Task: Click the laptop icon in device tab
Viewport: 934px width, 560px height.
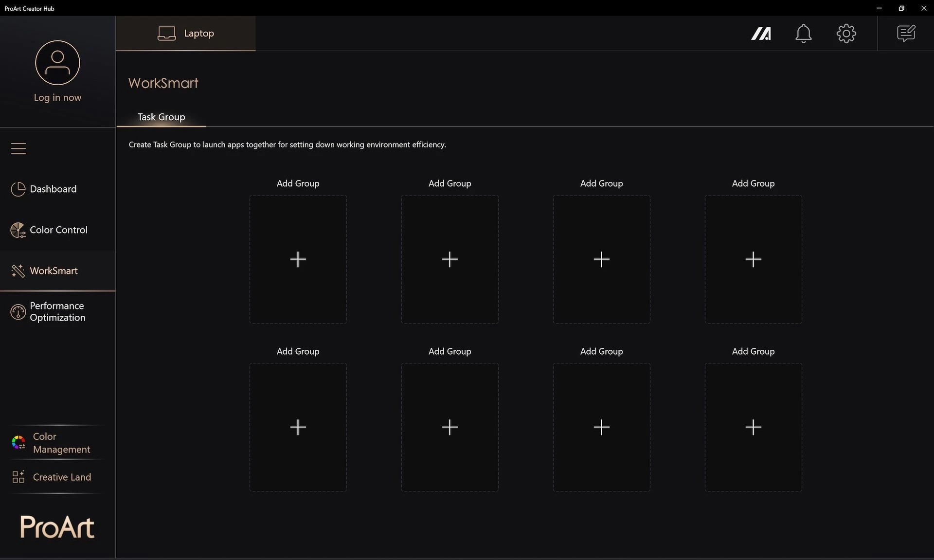Action: [166, 34]
